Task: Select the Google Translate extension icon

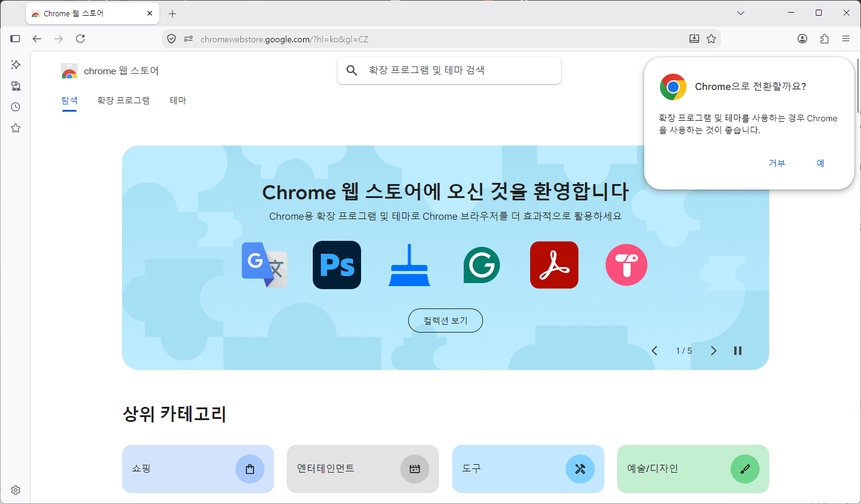Action: click(264, 265)
